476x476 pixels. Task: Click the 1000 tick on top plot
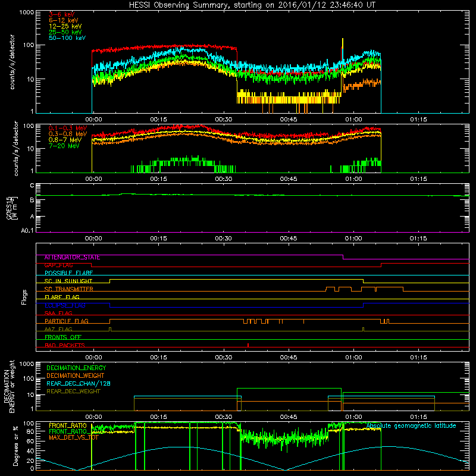(27, 12)
